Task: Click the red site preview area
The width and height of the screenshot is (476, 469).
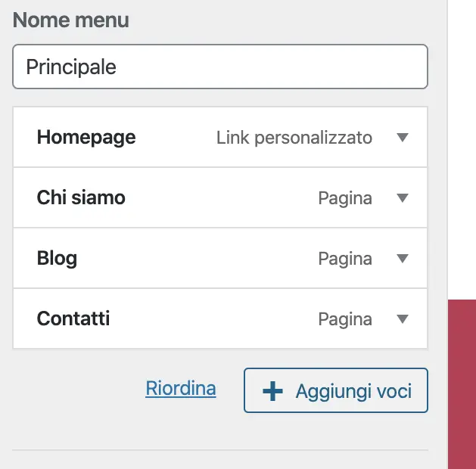Action: [x=462, y=383]
